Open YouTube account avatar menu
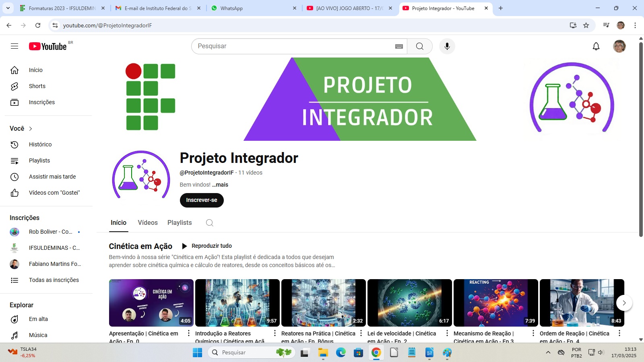 click(619, 46)
